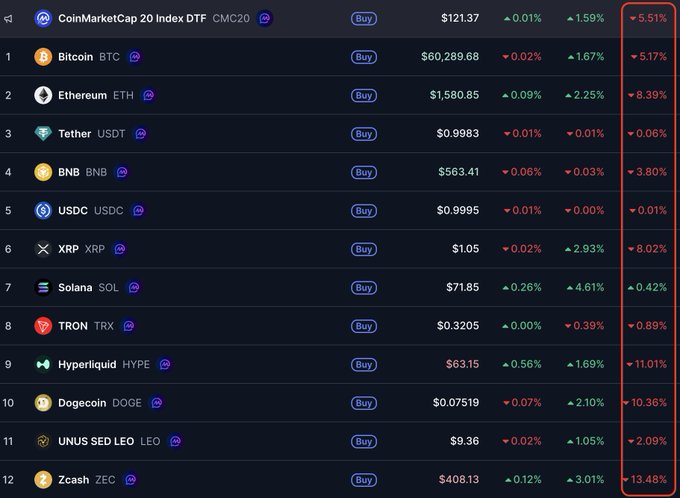Click Buy in the Zcash row
Screen dimensions: 680x498
[364, 480]
